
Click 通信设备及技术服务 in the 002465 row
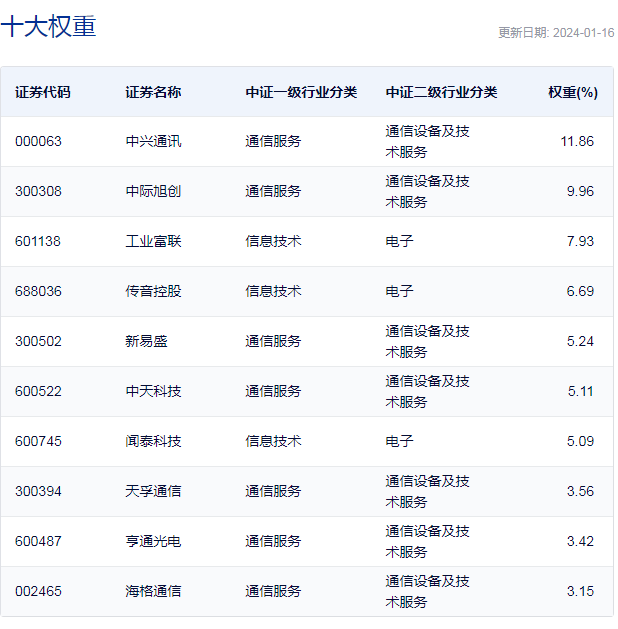(x=427, y=591)
